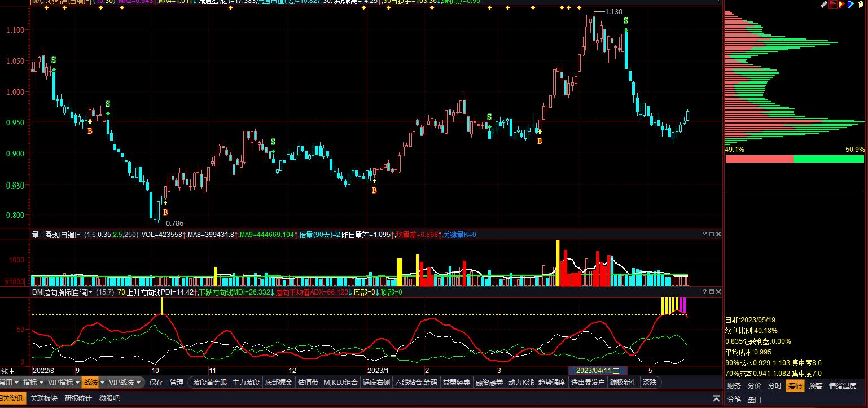Expand the 指标 dropdown
Screen dimensions: 868x408
click(32, 382)
